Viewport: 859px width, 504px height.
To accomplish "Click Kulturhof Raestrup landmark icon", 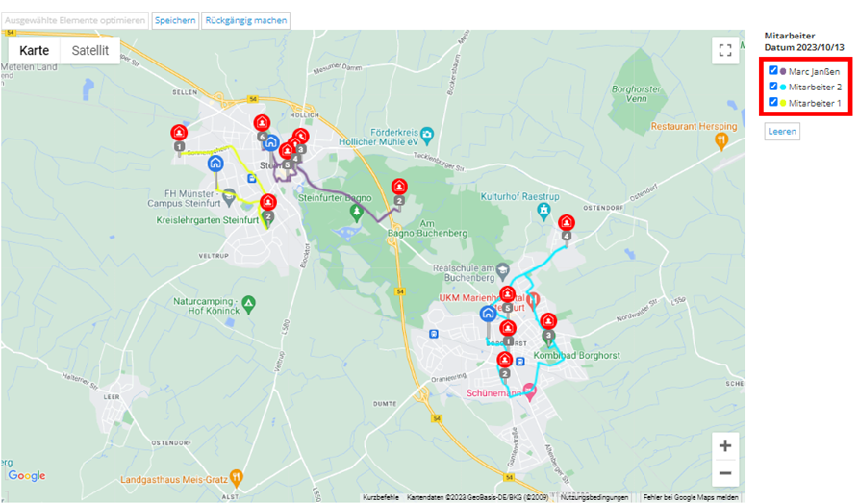I will click(543, 210).
